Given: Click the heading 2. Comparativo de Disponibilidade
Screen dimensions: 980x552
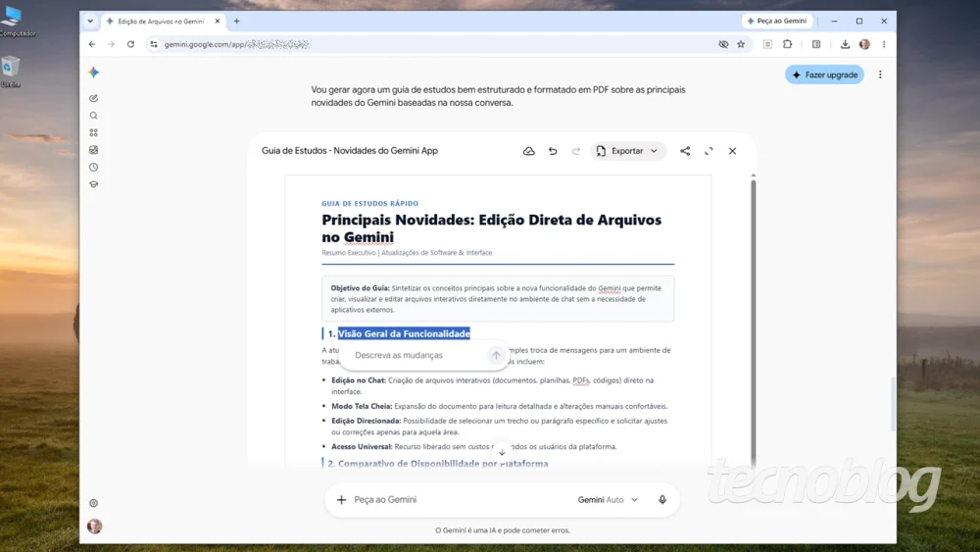Looking at the screenshot, I should pyautogui.click(x=437, y=464).
